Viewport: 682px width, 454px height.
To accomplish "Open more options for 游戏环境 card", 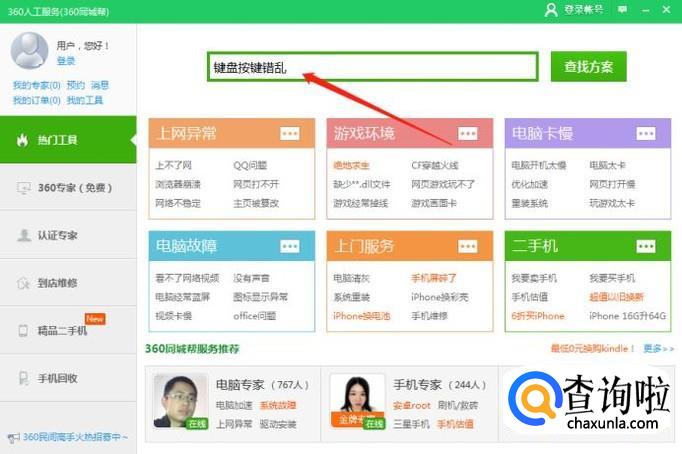I will (468, 134).
